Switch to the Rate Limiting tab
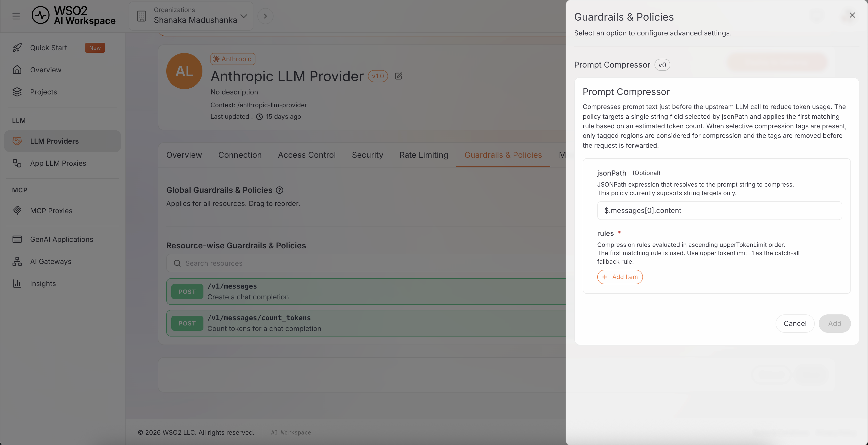868x445 pixels. (x=424, y=155)
